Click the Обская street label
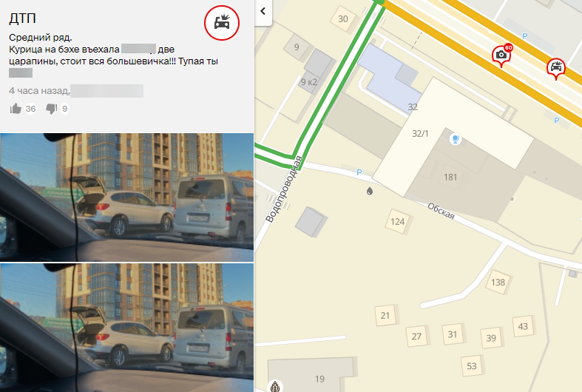The height and width of the screenshot is (392, 582). [441, 211]
